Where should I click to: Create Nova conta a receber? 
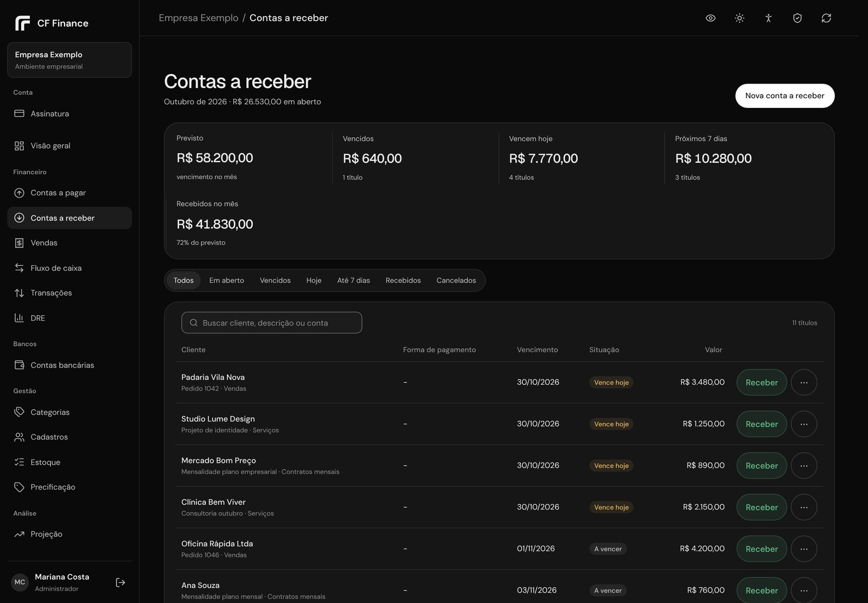tap(784, 96)
